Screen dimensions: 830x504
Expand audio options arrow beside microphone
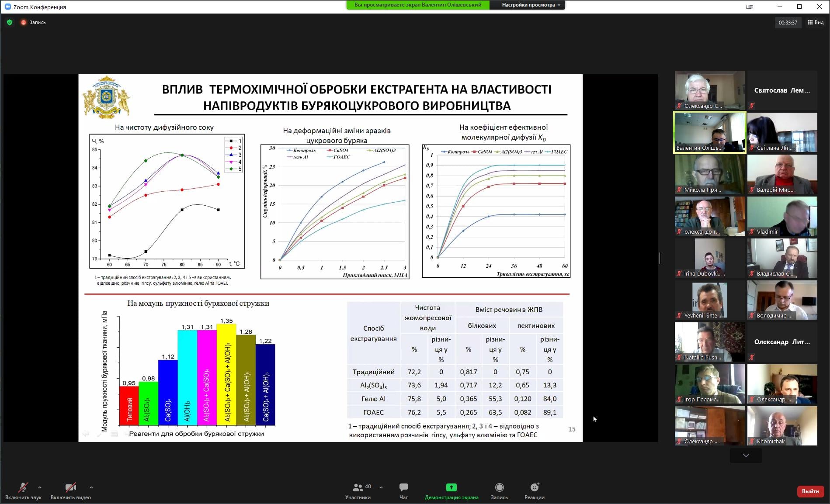click(x=40, y=487)
